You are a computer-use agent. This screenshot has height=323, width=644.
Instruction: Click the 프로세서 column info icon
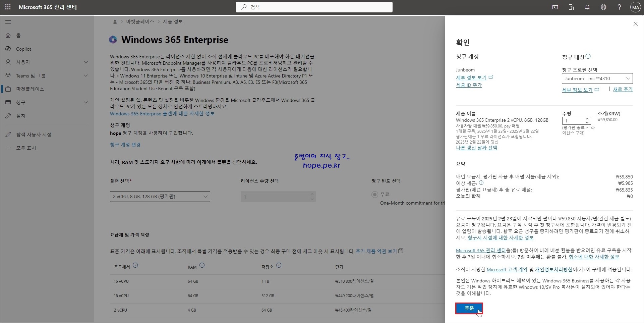(135, 265)
